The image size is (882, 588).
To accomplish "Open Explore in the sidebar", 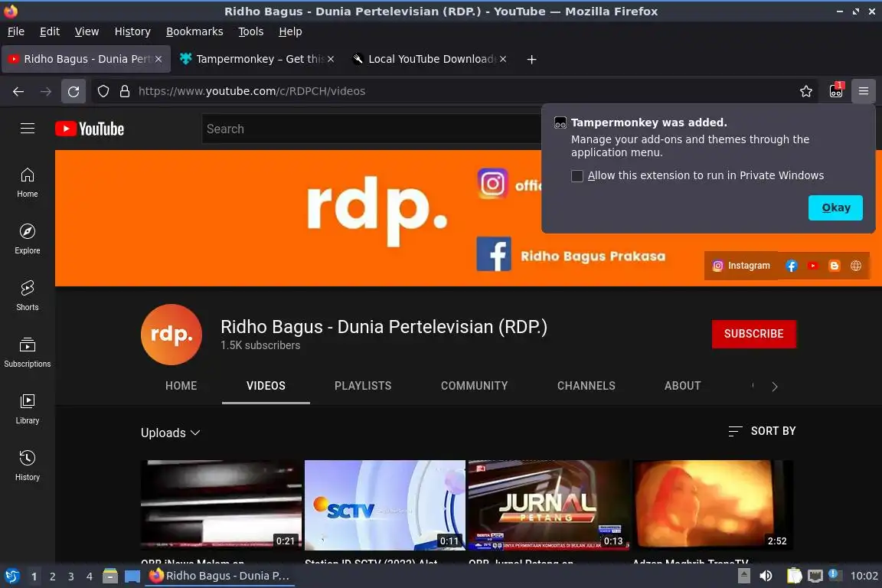I will (x=27, y=239).
